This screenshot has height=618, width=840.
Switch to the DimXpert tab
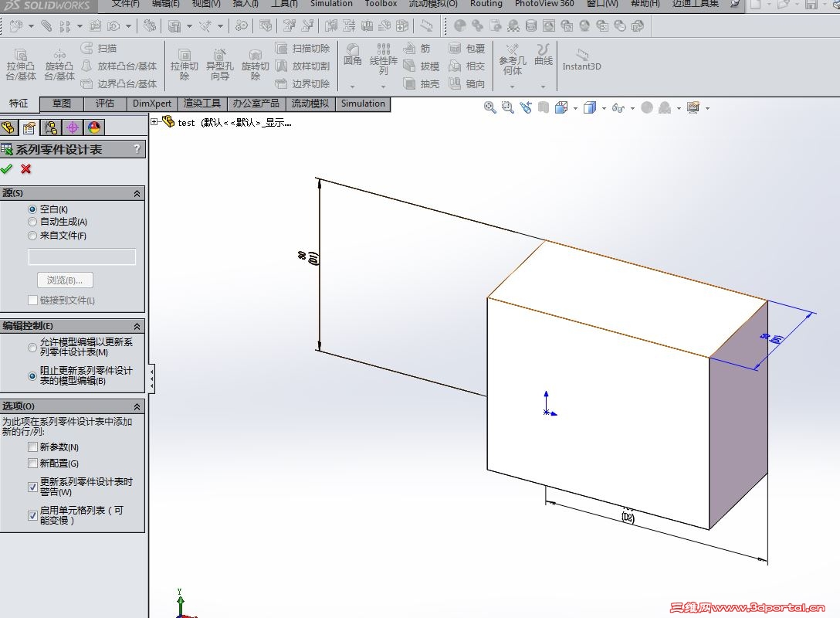click(x=152, y=104)
